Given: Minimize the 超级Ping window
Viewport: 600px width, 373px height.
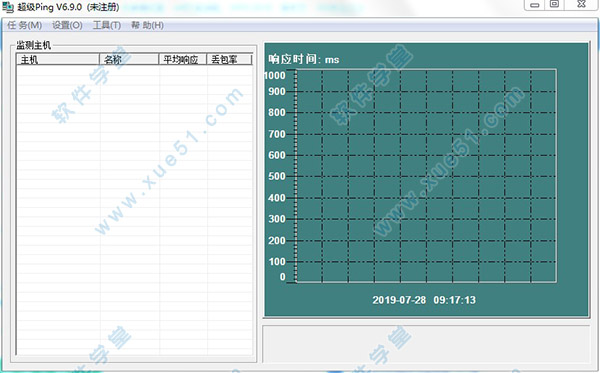Looking at the screenshot, I should (535, 5).
